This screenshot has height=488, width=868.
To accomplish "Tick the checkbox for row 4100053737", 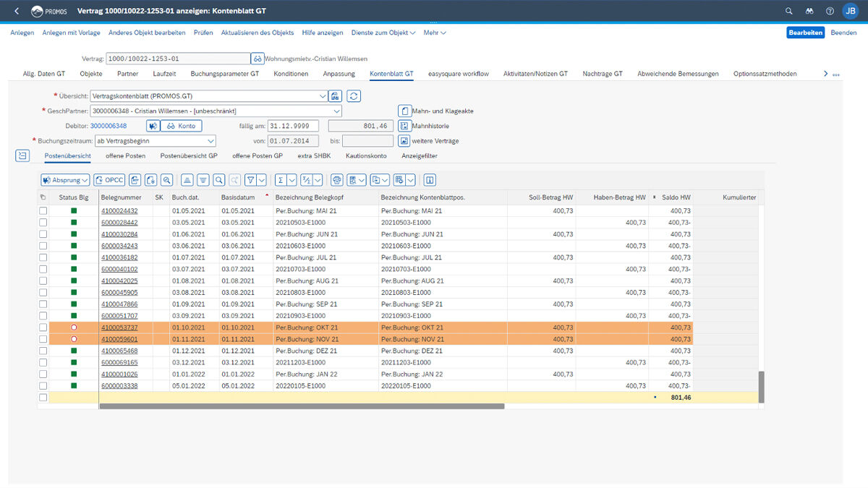I will pyautogui.click(x=43, y=328).
